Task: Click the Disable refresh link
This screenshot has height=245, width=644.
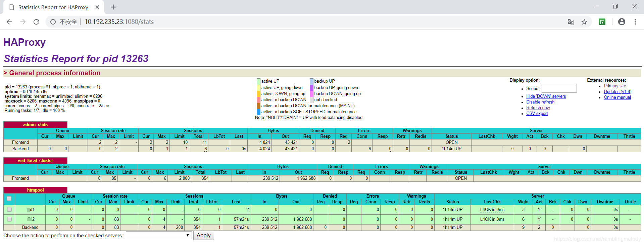Action: point(540,102)
